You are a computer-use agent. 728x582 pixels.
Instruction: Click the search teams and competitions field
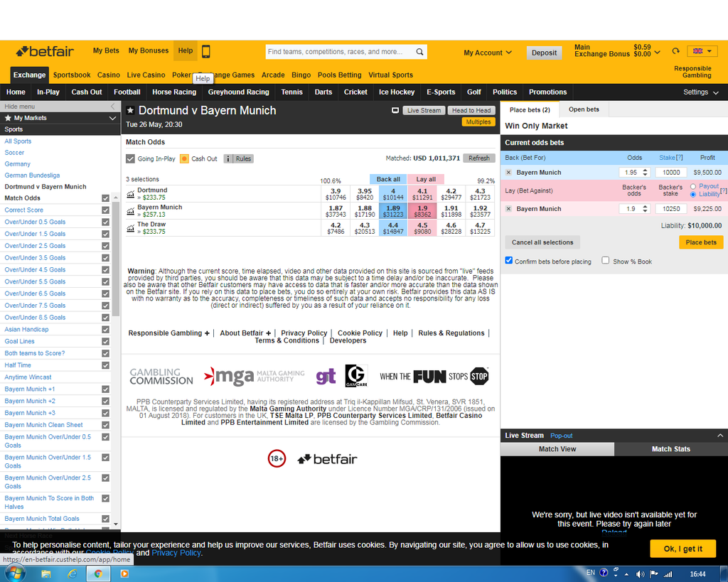pos(340,51)
